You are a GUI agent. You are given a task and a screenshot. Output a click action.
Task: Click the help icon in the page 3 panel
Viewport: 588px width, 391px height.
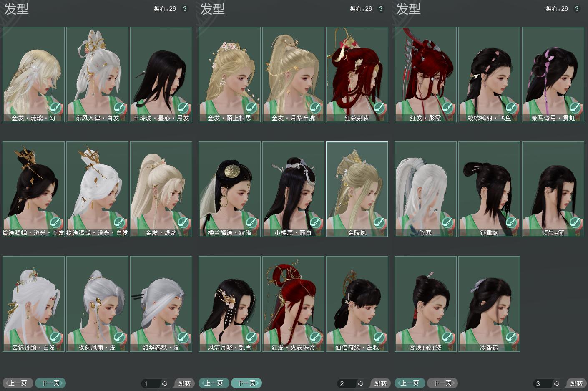click(577, 9)
